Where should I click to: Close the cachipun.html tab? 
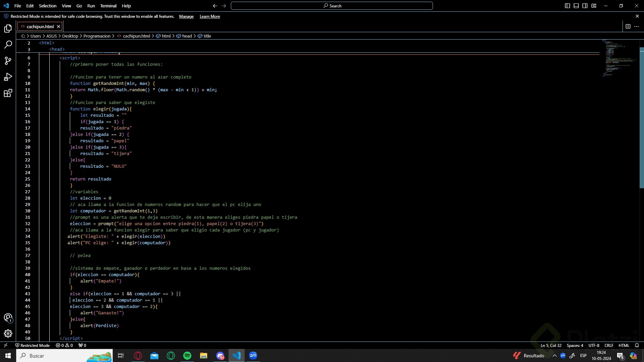point(58,27)
